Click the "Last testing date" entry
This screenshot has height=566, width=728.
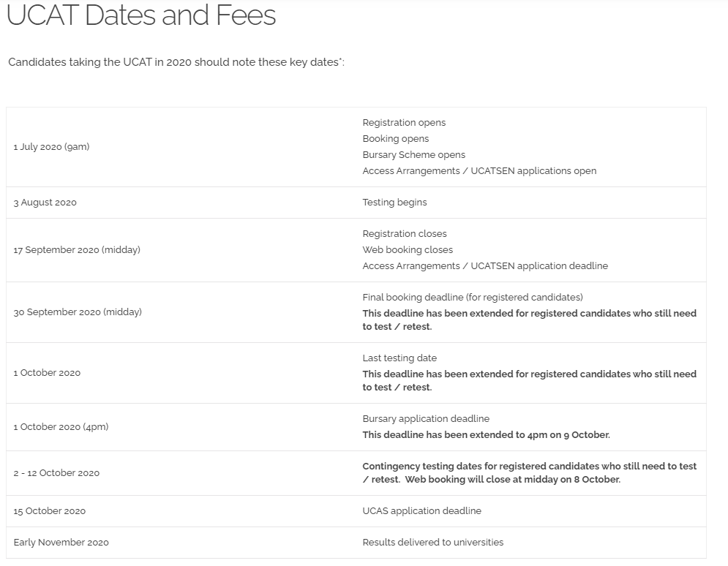pyautogui.click(x=399, y=358)
